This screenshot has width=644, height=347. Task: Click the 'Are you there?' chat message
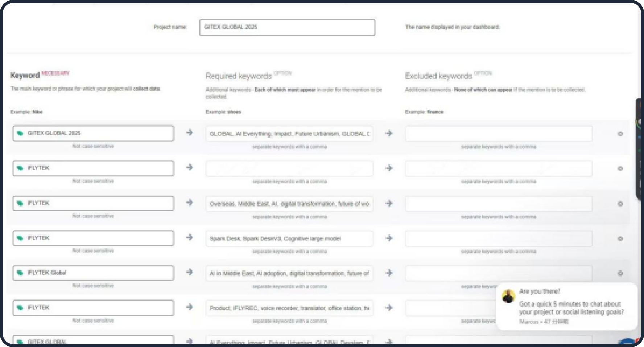540,291
